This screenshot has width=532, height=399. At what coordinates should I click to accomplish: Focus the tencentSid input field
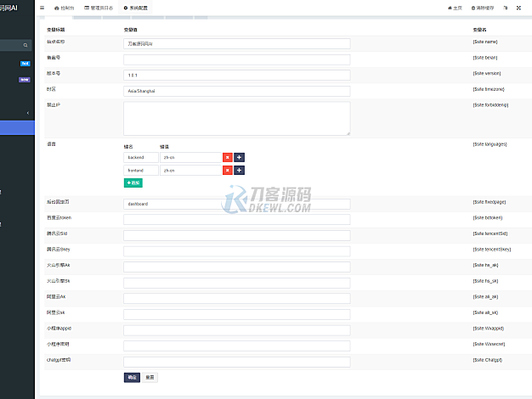click(x=237, y=236)
